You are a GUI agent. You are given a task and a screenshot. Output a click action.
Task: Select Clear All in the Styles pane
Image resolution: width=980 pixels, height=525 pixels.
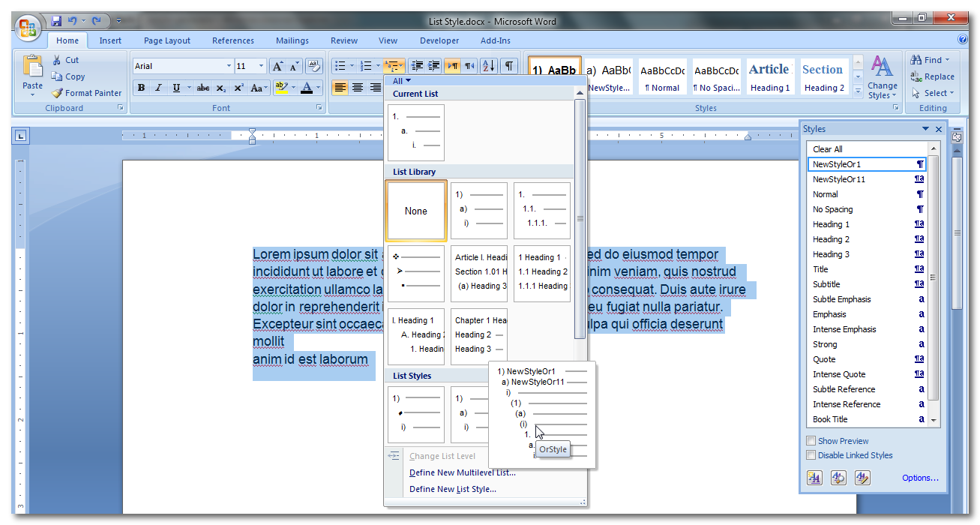pyautogui.click(x=827, y=149)
